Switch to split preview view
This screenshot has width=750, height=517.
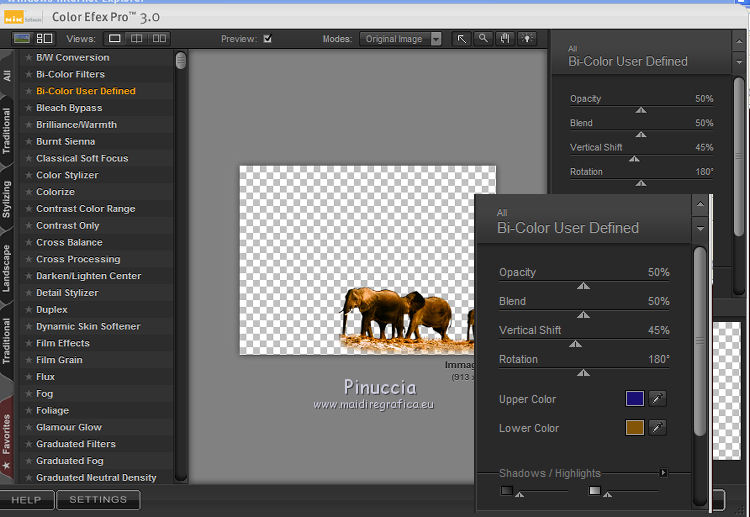click(137, 39)
